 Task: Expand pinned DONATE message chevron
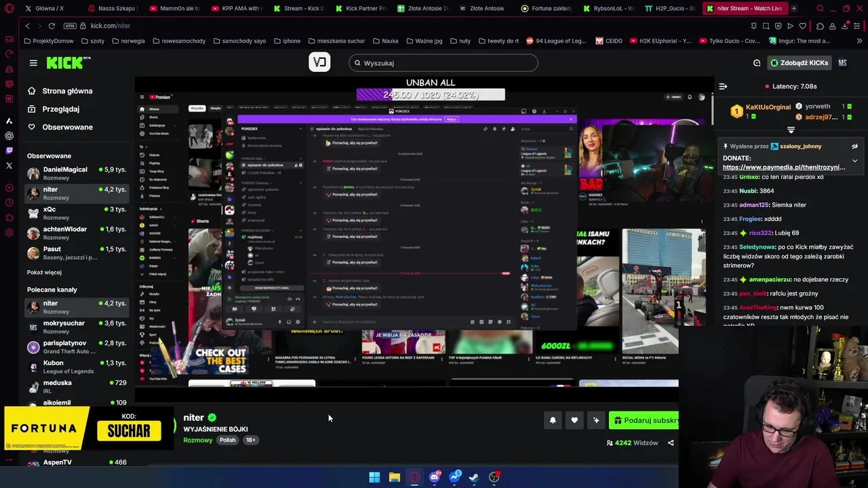click(x=854, y=161)
